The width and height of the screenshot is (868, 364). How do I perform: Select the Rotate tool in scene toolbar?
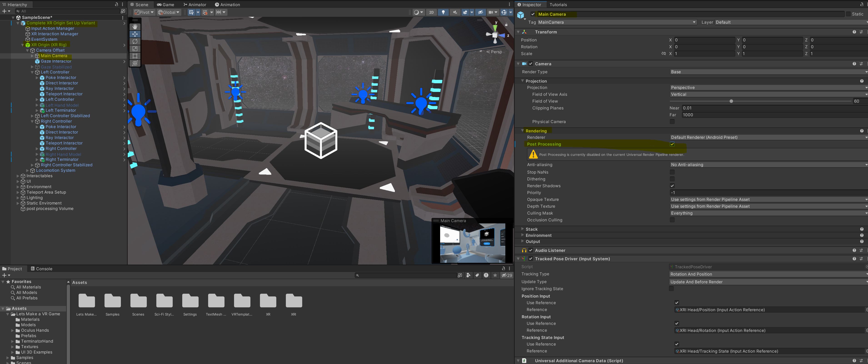pos(135,41)
